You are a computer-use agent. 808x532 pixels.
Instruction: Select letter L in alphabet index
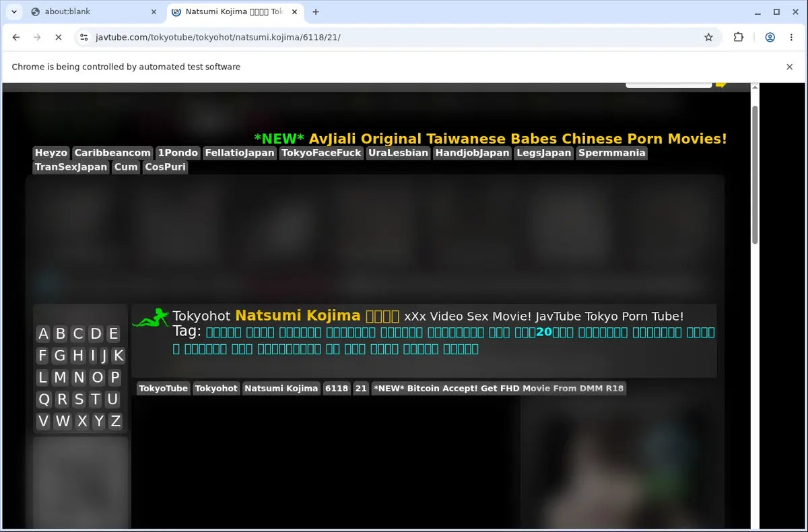tap(43, 377)
